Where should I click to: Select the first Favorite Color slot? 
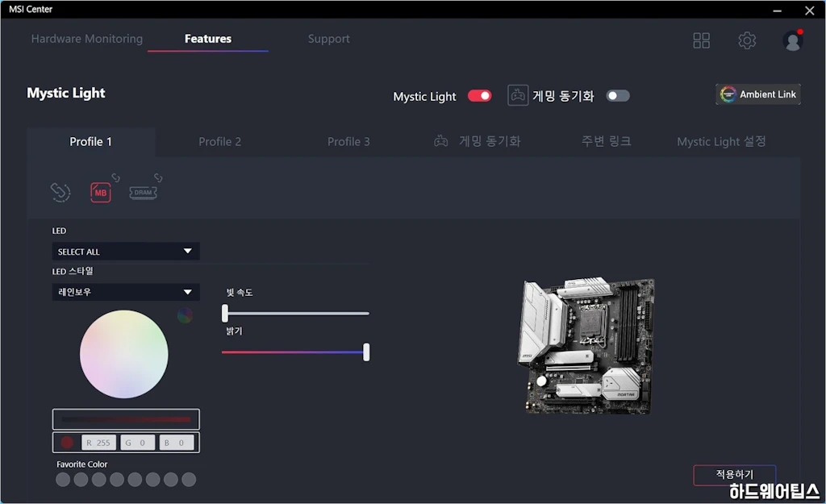(x=63, y=479)
